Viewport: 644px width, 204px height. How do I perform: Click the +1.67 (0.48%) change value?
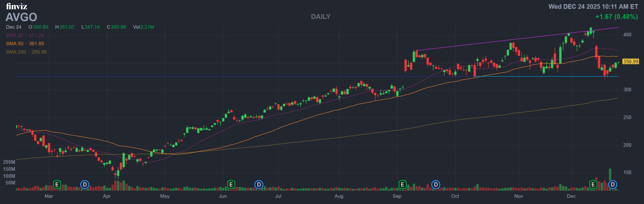(x=617, y=17)
